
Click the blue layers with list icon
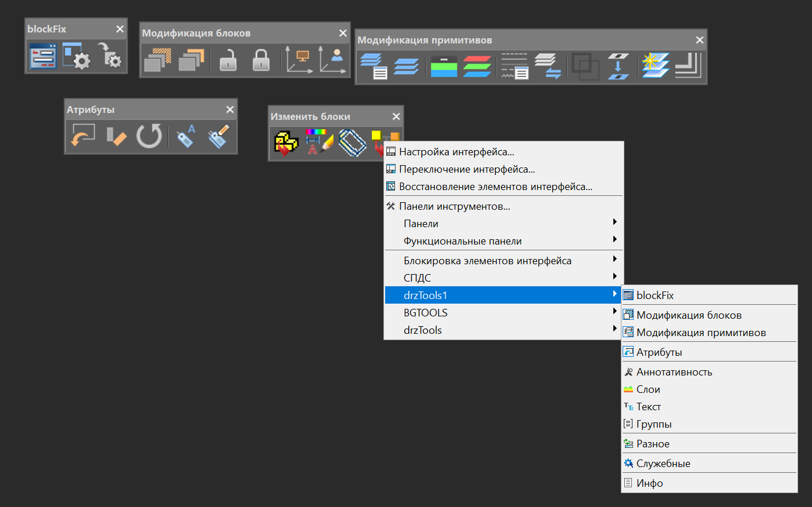pos(374,66)
